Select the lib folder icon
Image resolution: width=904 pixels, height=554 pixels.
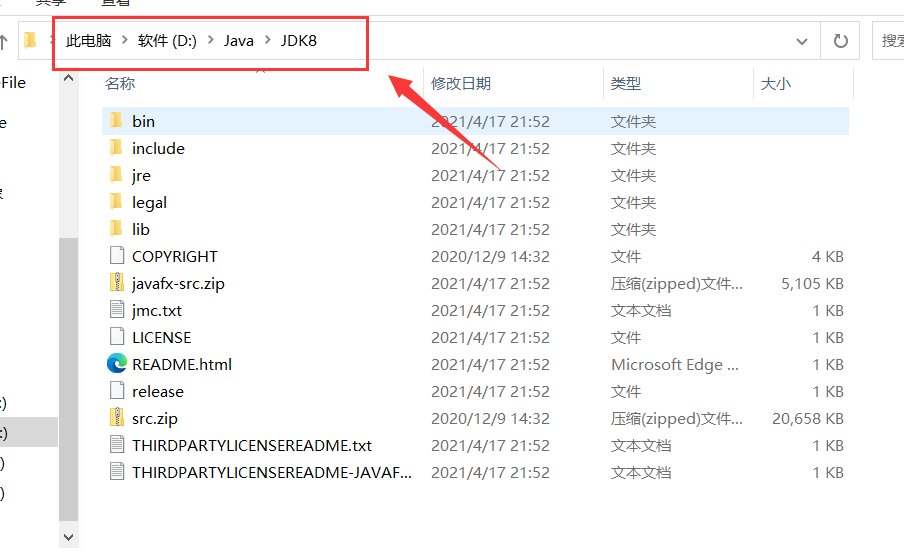116,229
